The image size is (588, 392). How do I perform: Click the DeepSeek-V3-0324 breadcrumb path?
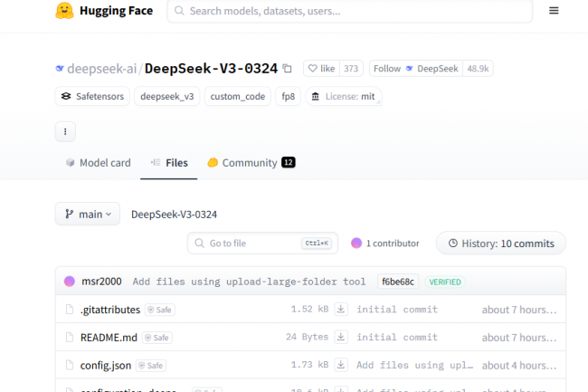[x=174, y=215]
